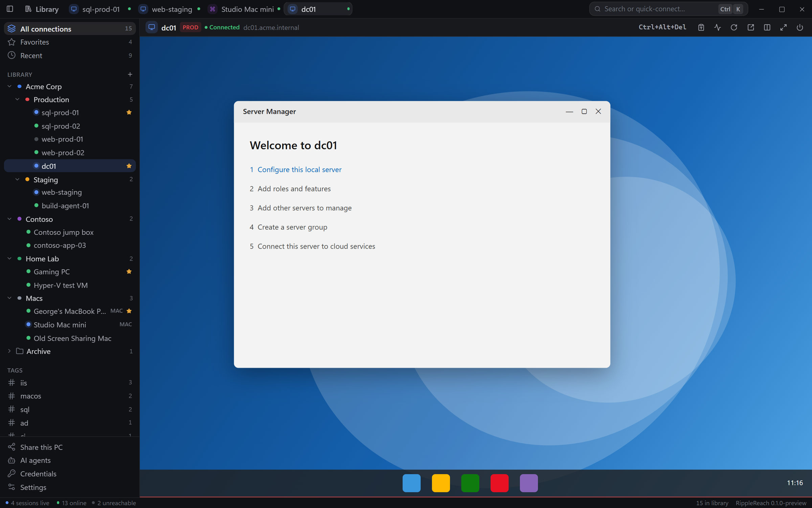
Task: Pop out session to new window
Action: coord(750,27)
